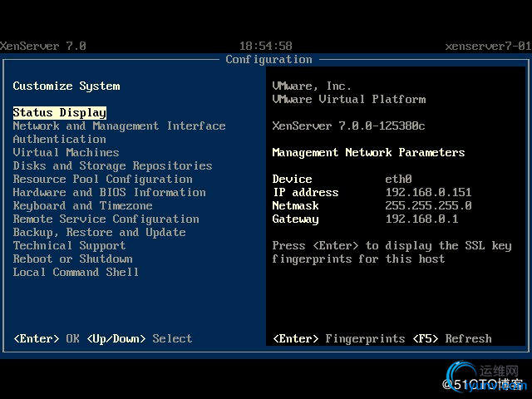Choose Remote Service Configuration
Image resolution: width=532 pixels, height=399 pixels.
[x=106, y=219]
